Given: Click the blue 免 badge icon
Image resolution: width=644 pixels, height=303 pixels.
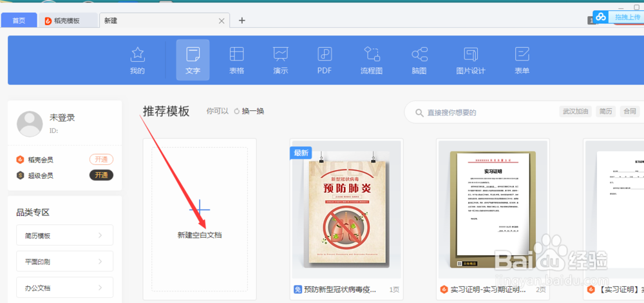Looking at the screenshot, I should tap(298, 289).
